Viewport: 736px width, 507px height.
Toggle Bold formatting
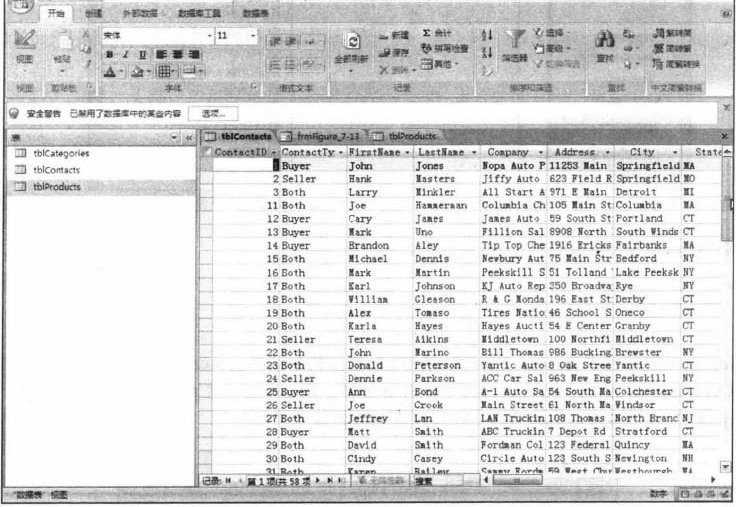coord(109,54)
